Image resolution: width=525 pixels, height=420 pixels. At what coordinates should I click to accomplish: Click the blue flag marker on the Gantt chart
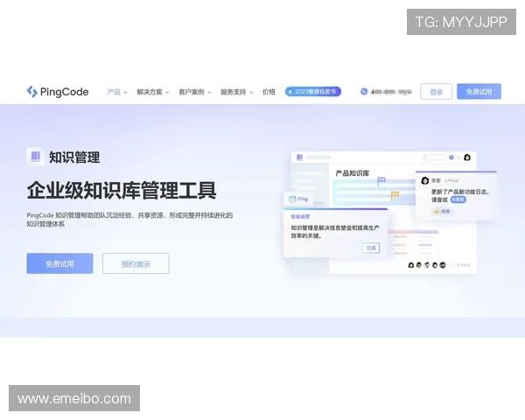point(381,182)
